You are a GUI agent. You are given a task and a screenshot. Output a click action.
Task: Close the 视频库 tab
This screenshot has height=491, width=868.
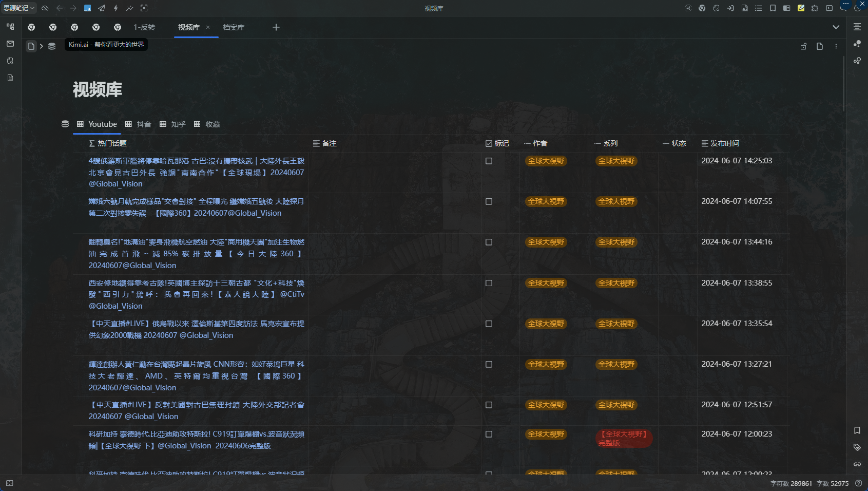point(208,27)
